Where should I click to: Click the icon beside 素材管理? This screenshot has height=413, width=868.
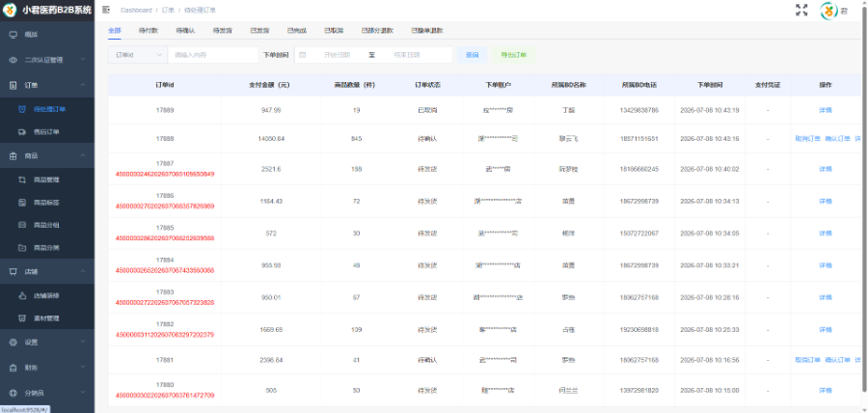point(22,318)
